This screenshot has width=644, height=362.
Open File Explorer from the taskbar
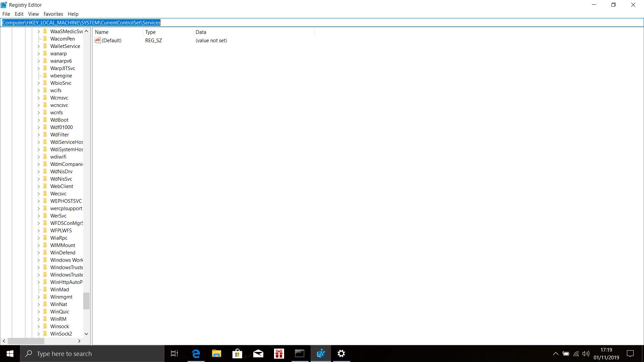point(217,354)
